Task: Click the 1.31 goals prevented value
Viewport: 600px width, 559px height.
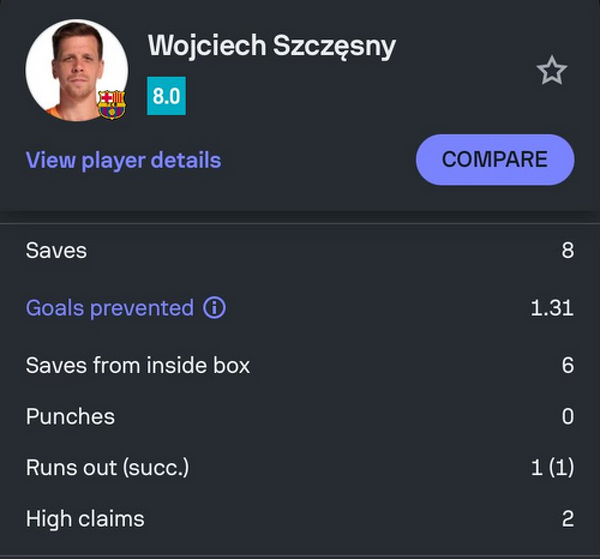Action: pos(552,308)
